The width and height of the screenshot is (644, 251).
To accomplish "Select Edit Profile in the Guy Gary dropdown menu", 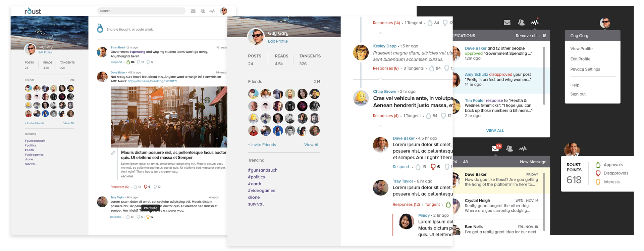I will (x=580, y=59).
